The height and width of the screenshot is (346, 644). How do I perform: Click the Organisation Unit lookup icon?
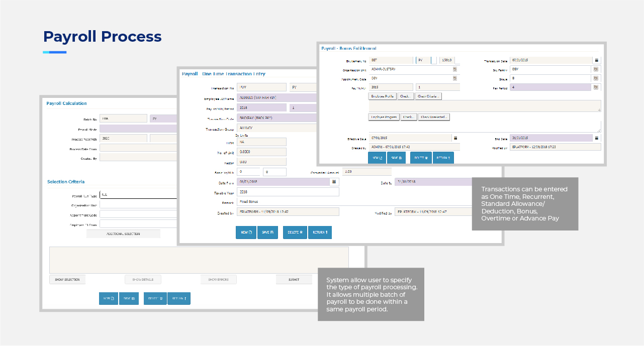point(455,69)
